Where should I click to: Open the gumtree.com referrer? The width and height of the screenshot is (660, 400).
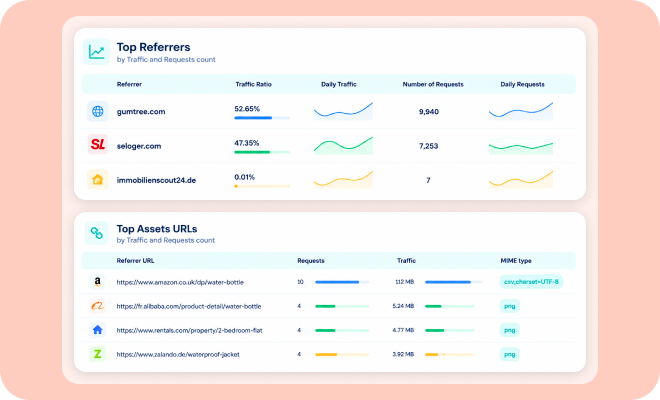(141, 112)
